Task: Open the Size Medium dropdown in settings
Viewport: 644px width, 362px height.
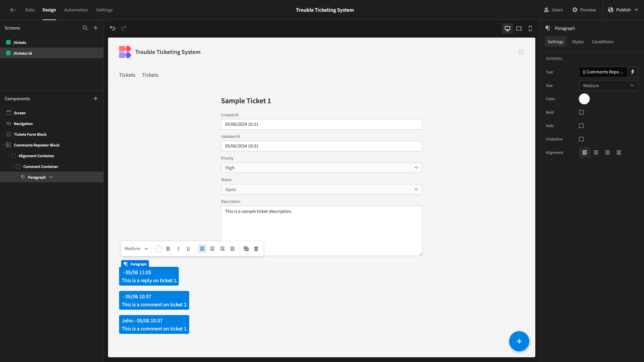Action: [608, 85]
